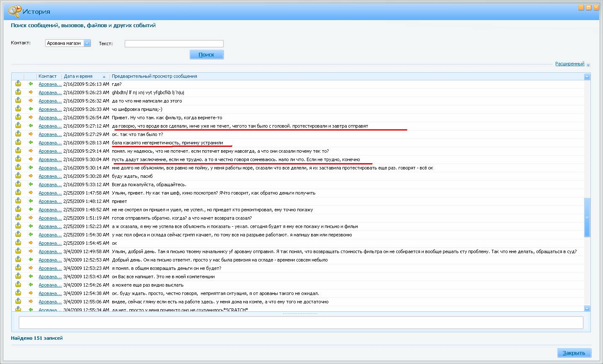Click the Предварительный просмотр сообщения column header
This screenshot has width=603, height=364.
(154, 76)
